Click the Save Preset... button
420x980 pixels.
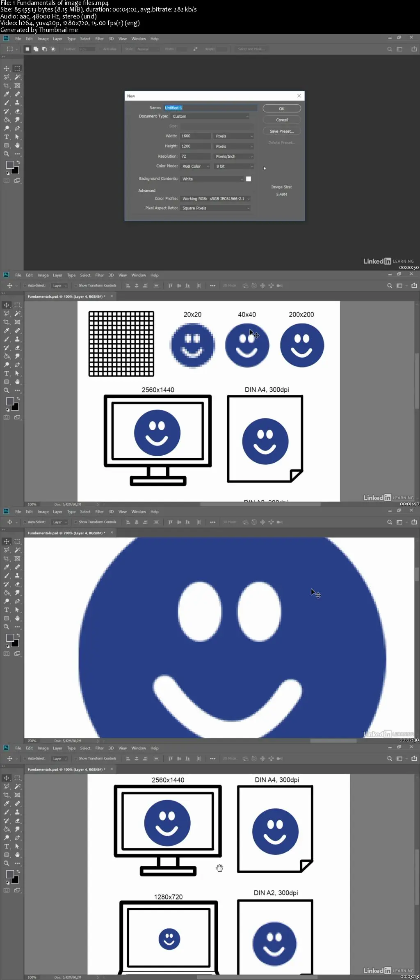[282, 131]
